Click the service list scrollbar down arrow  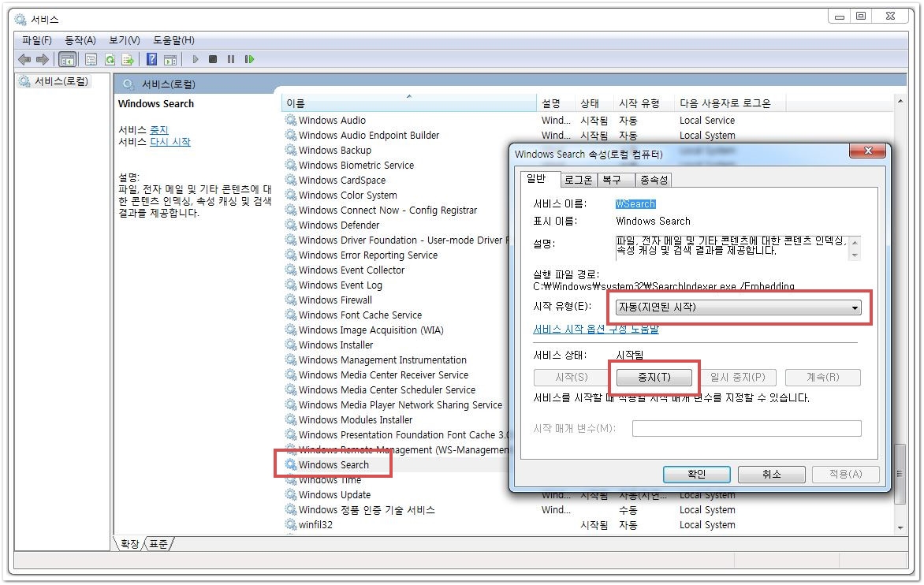pyautogui.click(x=900, y=528)
